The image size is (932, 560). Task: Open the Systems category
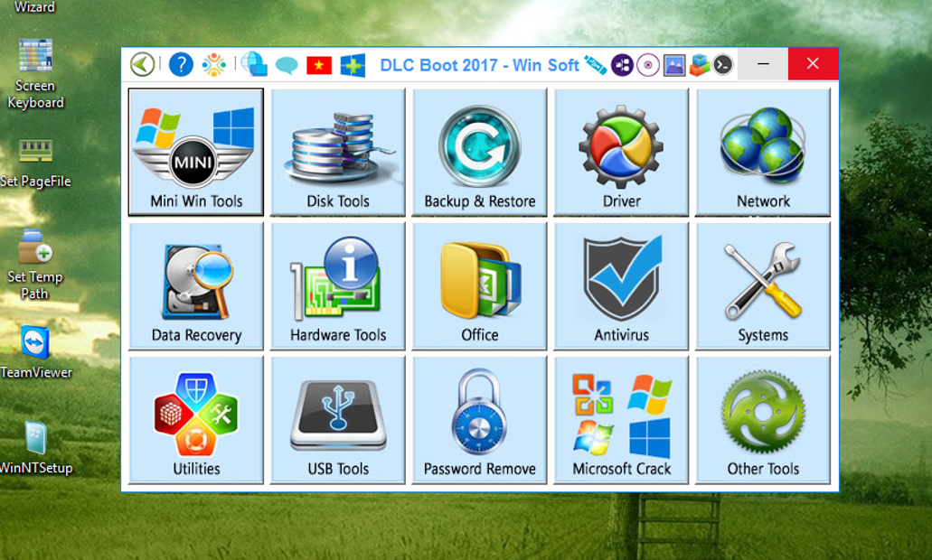763,285
